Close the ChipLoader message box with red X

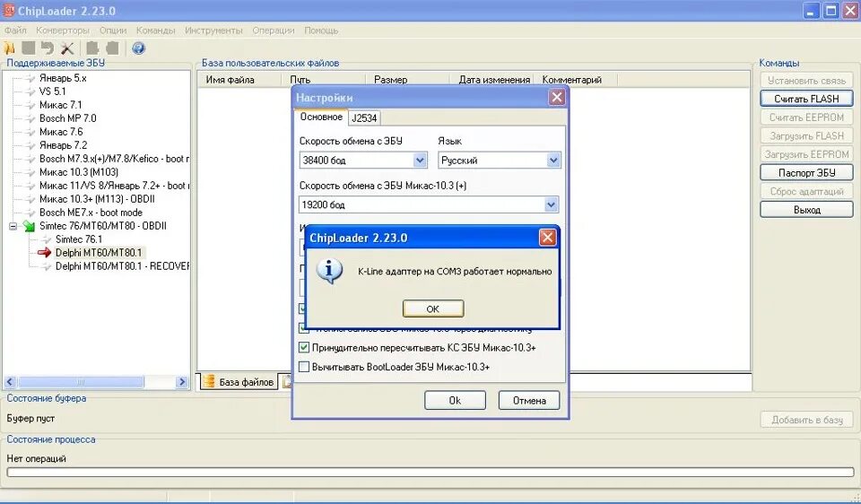(547, 238)
